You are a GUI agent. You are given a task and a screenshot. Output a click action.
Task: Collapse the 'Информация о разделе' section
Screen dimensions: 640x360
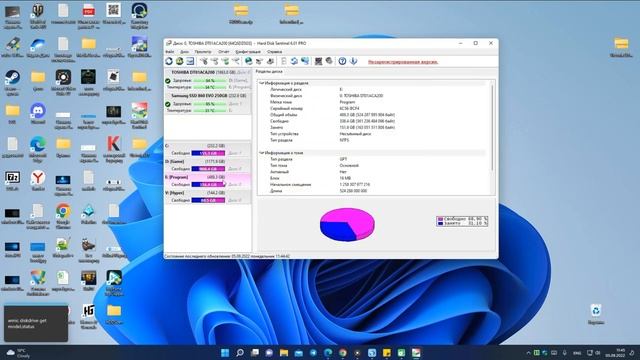pyautogui.click(x=261, y=83)
